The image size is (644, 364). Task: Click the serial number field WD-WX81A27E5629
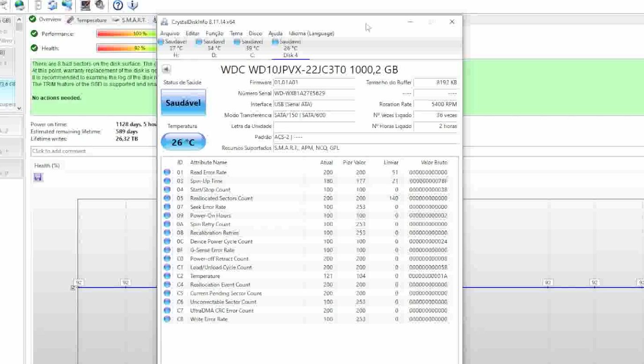[314, 93]
